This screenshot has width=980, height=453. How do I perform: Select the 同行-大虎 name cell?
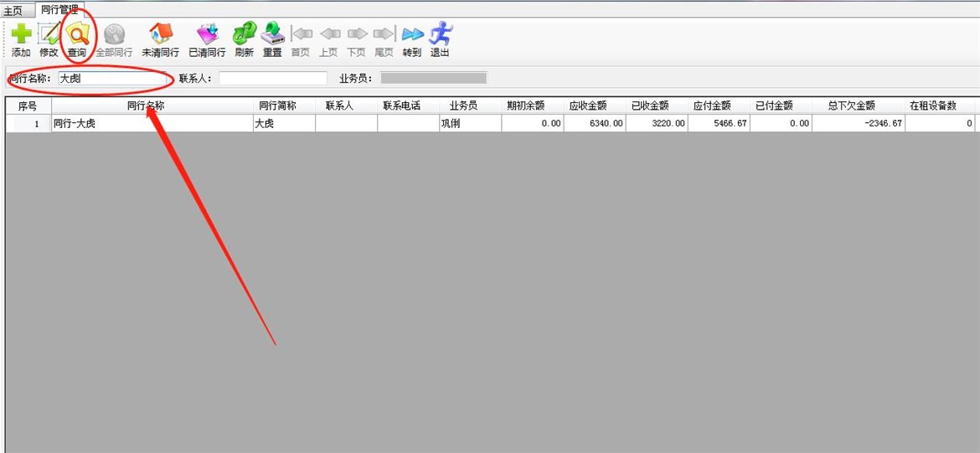click(x=152, y=123)
